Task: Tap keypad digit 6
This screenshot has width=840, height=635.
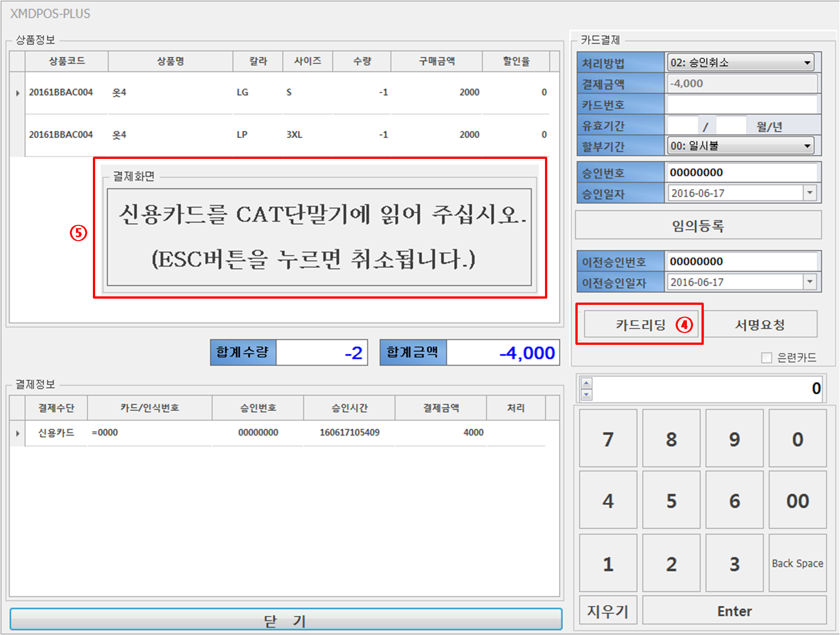Action: click(x=735, y=500)
